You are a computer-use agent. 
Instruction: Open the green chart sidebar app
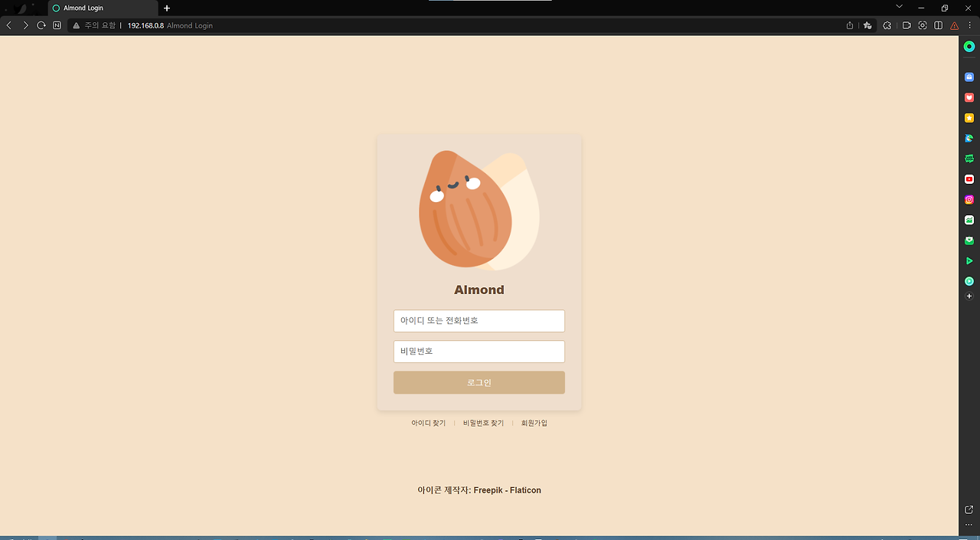[969, 220]
